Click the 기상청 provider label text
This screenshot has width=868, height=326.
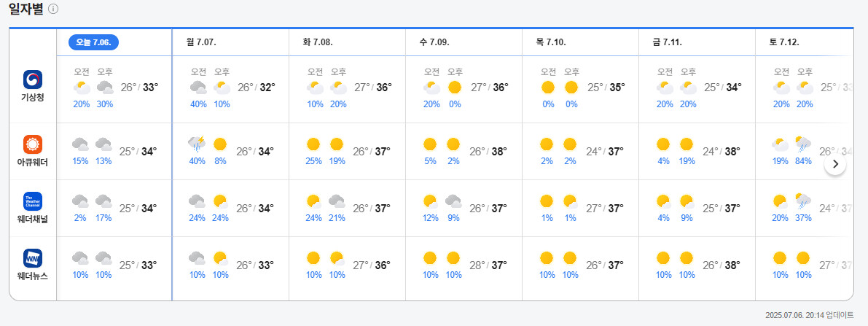click(33, 98)
